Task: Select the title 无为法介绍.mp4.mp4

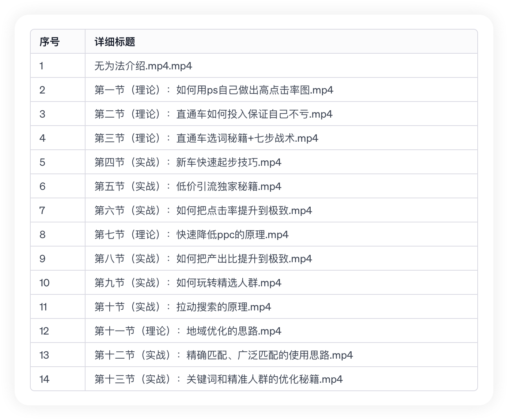Action: [143, 66]
